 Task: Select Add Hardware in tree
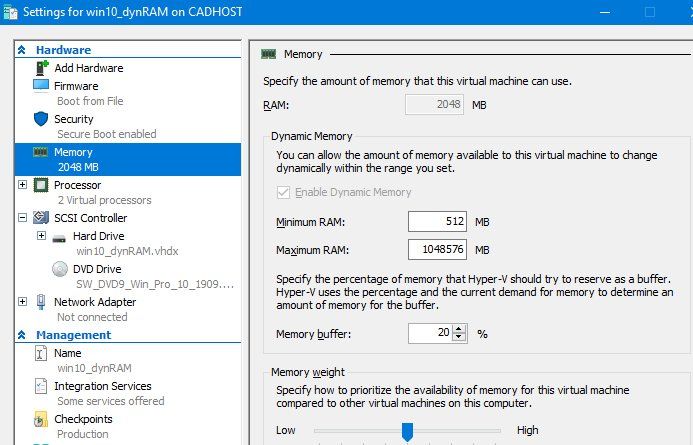click(89, 68)
